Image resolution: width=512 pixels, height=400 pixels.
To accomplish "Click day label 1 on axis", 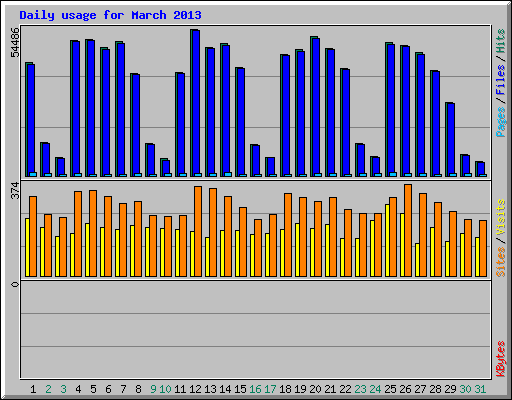I will [33, 389].
